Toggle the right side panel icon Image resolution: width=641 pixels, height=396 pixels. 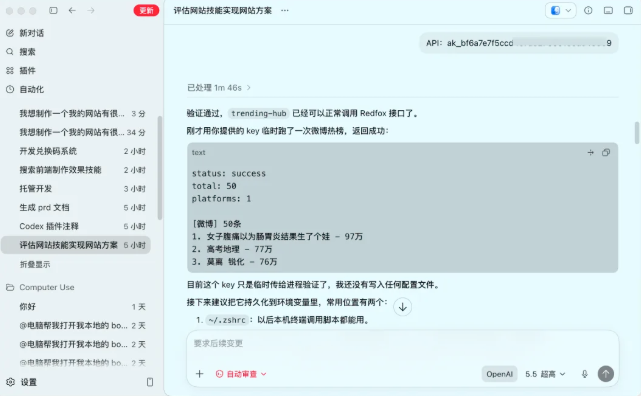click(x=628, y=11)
